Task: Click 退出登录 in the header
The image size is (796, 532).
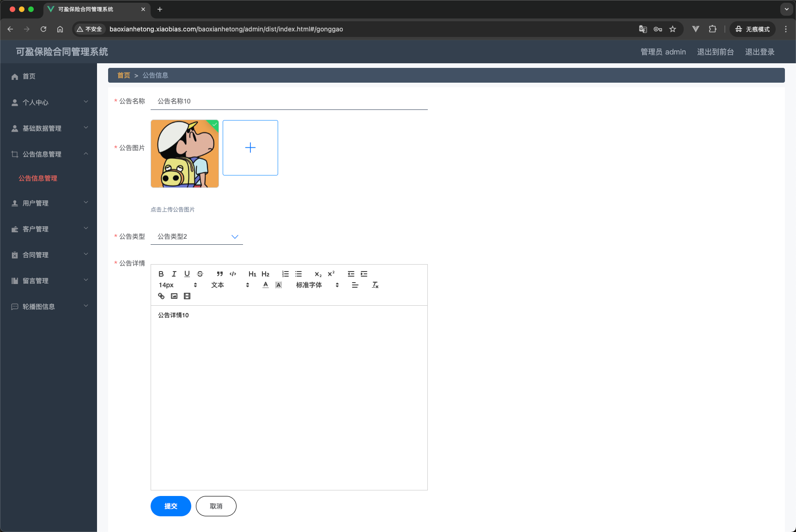Action: [x=760, y=52]
